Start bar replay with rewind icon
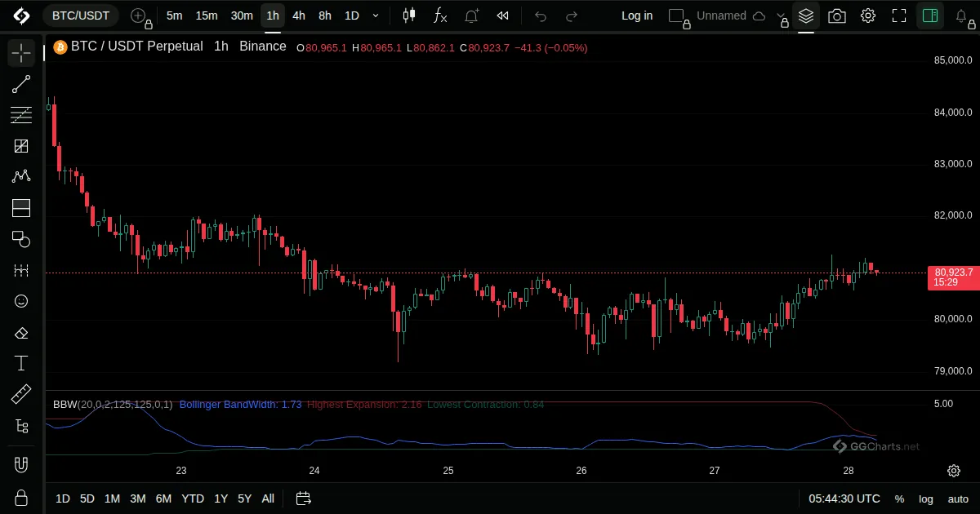The image size is (980, 514). coord(503,16)
